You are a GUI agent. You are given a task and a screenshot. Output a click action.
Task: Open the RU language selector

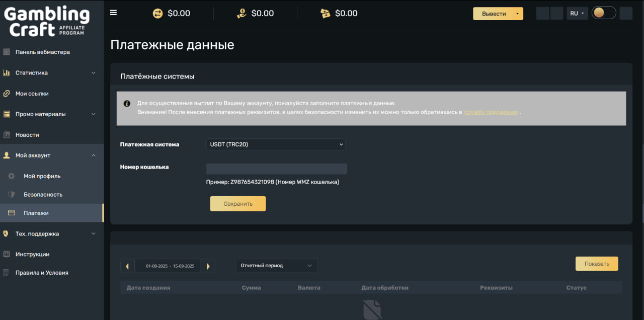pos(577,14)
